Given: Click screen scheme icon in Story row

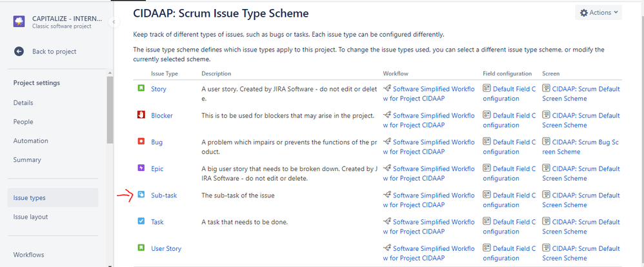Looking at the screenshot, I should pos(547,88).
